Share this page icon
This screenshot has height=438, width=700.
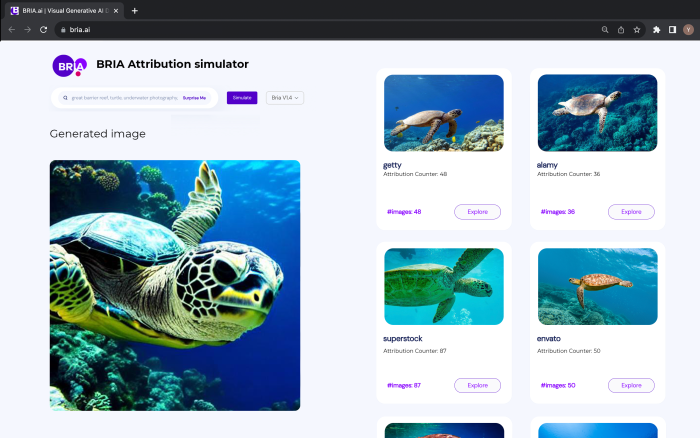click(621, 30)
